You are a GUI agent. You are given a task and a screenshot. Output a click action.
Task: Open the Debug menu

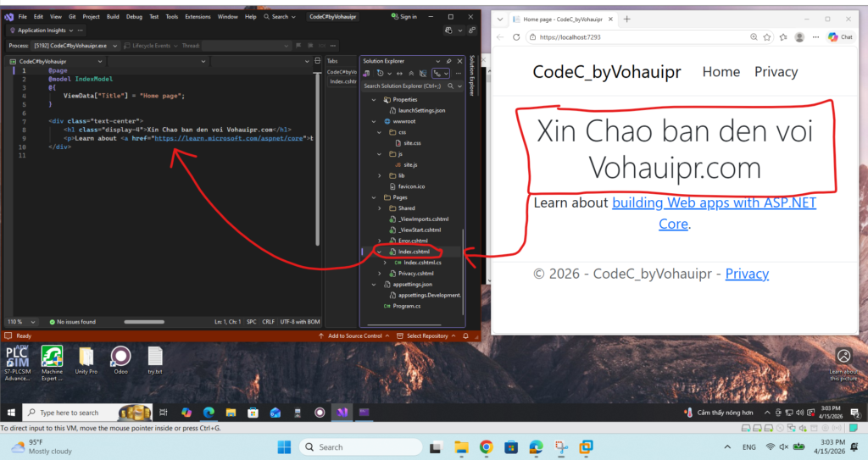coord(136,16)
